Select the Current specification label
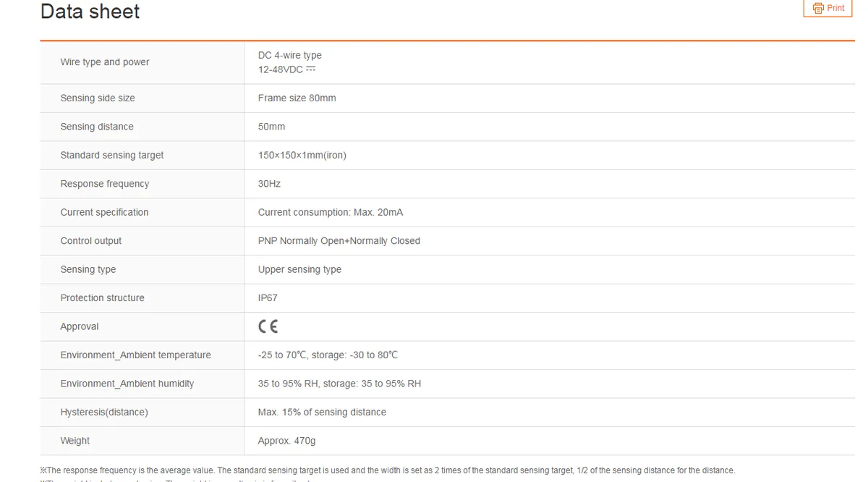Image resolution: width=868 pixels, height=482 pixels. pyautogui.click(x=105, y=212)
